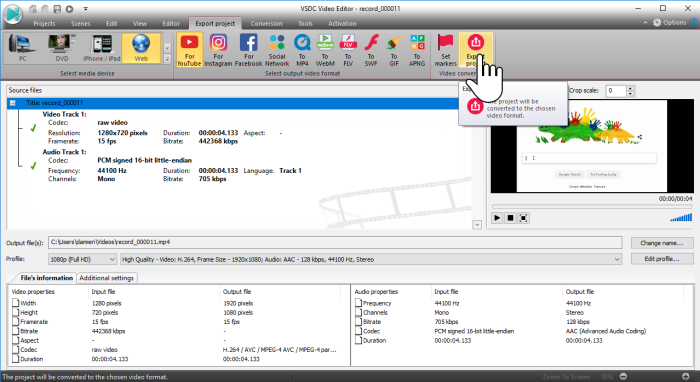This screenshot has width=700, height=382.
Task: Pick the Web media device
Action: point(141,48)
